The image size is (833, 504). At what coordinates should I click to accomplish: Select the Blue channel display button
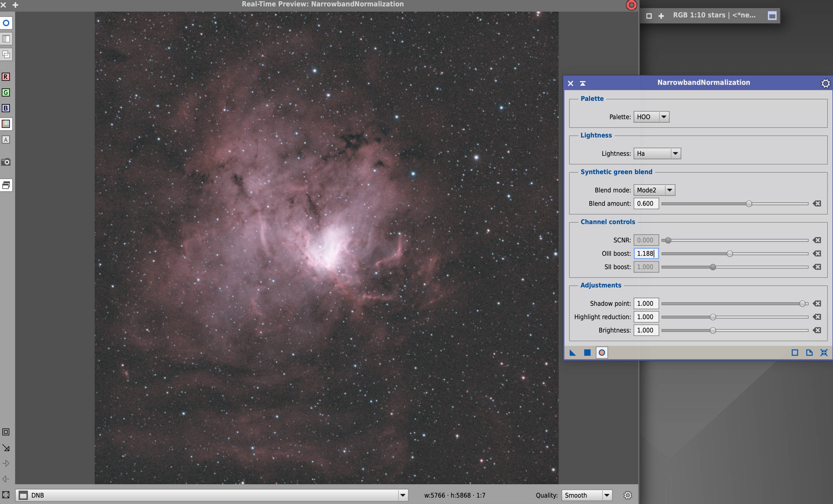pyautogui.click(x=6, y=108)
